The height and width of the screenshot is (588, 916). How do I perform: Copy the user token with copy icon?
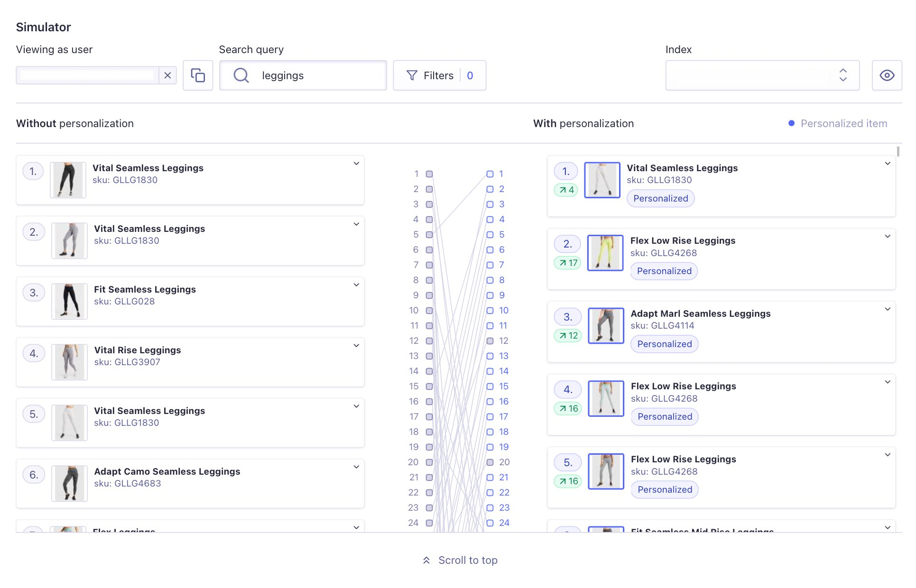[x=198, y=75]
